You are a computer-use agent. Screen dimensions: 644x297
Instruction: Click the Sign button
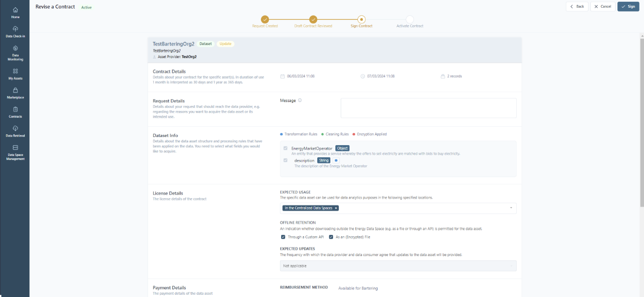628,6
